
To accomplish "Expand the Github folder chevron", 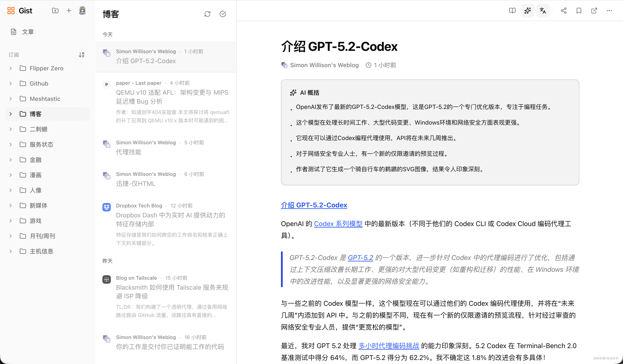I will coord(11,83).
